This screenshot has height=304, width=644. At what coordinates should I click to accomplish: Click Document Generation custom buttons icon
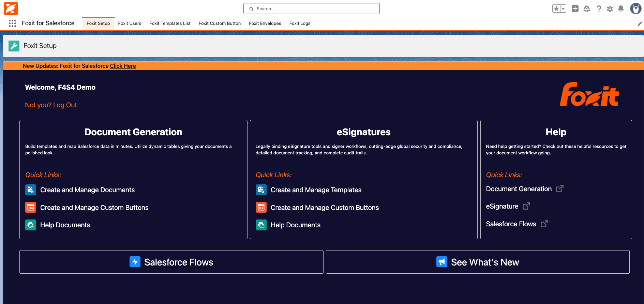point(31,207)
